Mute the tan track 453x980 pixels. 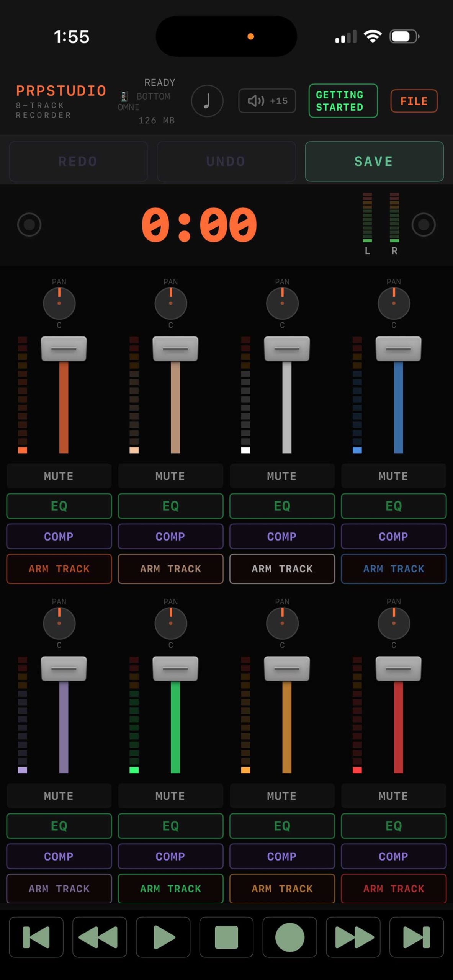tap(171, 476)
